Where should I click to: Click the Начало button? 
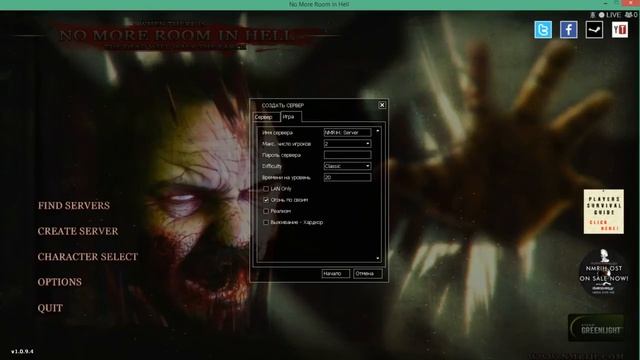tap(336, 273)
